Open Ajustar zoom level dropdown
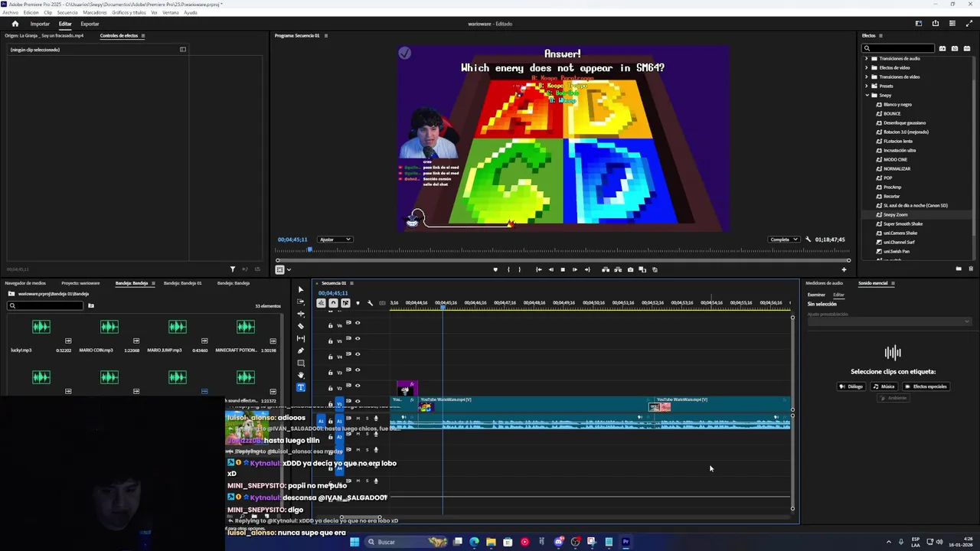Viewport: 980px width, 551px height. tap(335, 240)
